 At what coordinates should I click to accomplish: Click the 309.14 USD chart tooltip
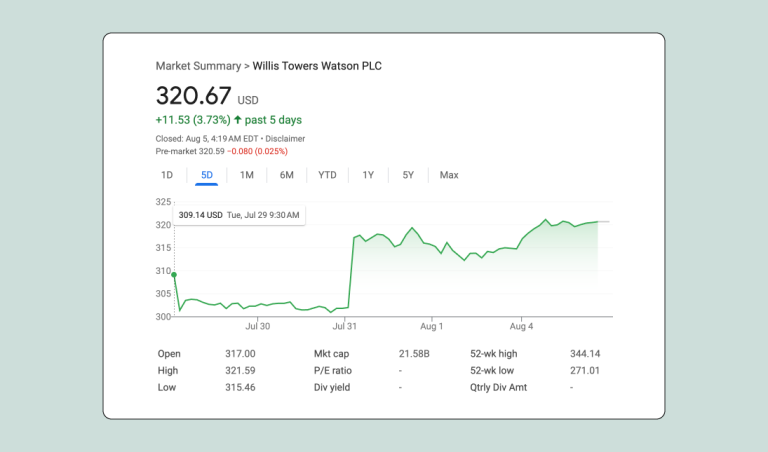click(x=239, y=215)
